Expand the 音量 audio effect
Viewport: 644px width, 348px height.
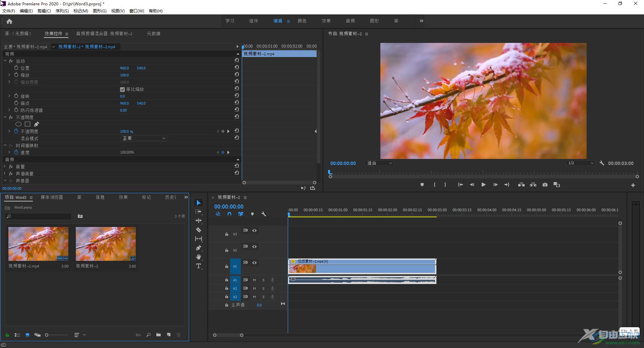(5, 166)
